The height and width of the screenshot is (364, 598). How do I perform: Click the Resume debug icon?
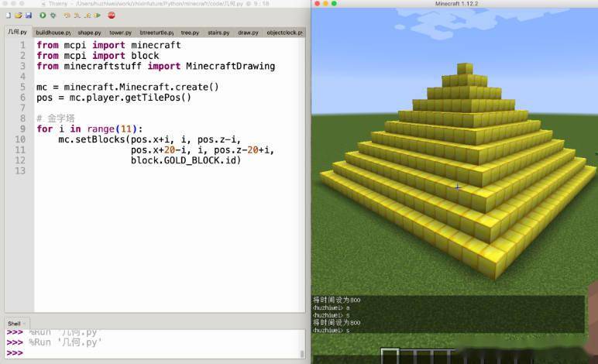pos(98,15)
